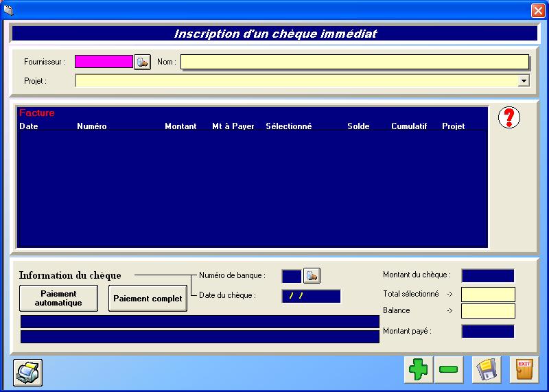Click the Nom text field

tap(354, 62)
